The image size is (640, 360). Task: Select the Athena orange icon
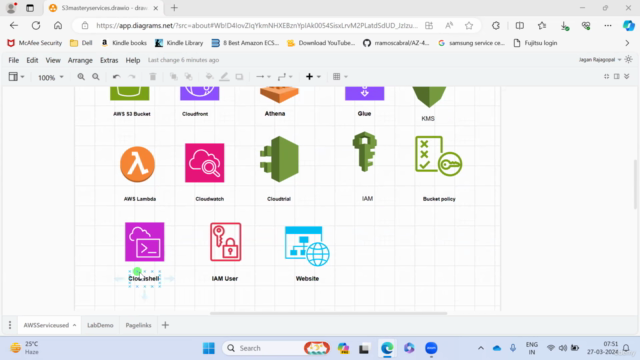click(279, 94)
